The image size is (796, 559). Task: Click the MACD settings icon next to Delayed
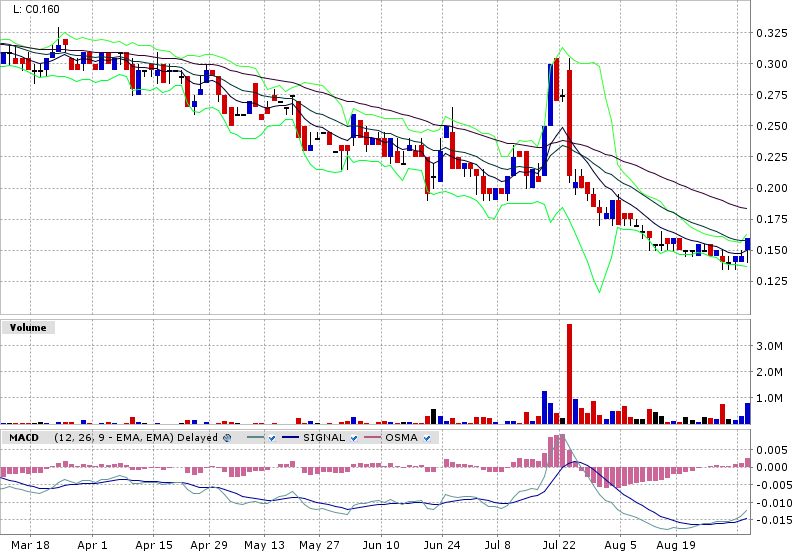[227, 438]
